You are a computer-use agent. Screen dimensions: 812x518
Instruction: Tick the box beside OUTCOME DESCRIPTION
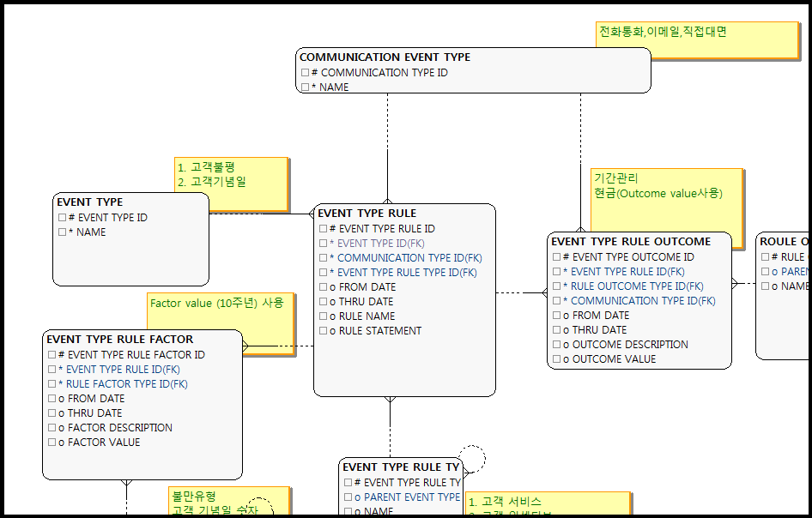[556, 345]
